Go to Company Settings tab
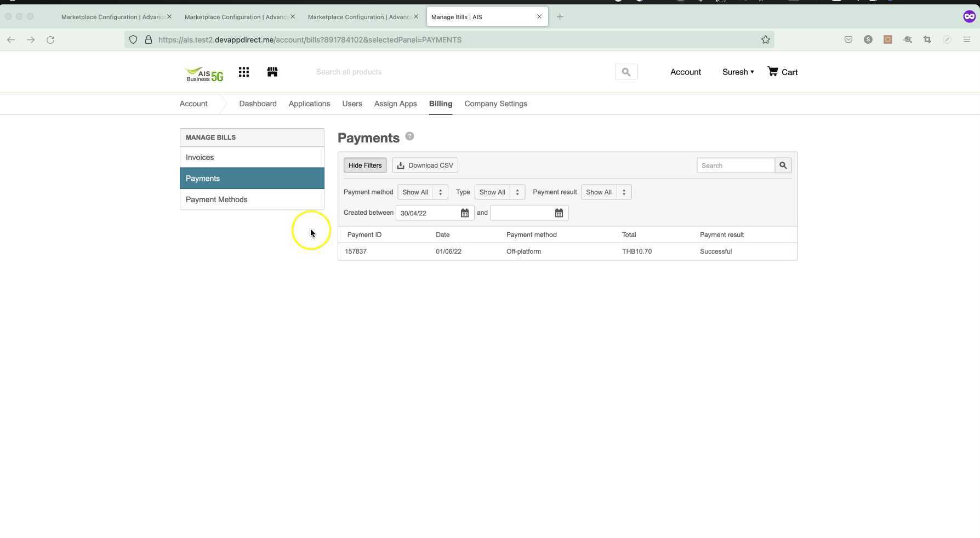 (495, 104)
